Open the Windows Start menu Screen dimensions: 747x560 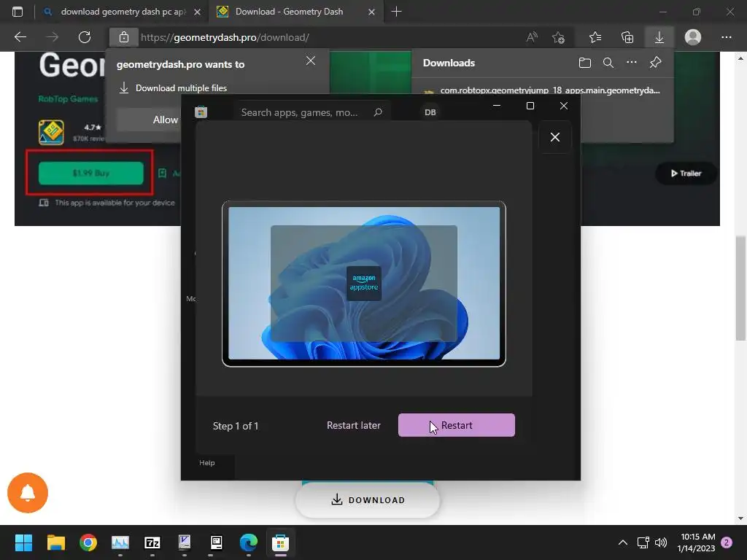click(x=24, y=542)
